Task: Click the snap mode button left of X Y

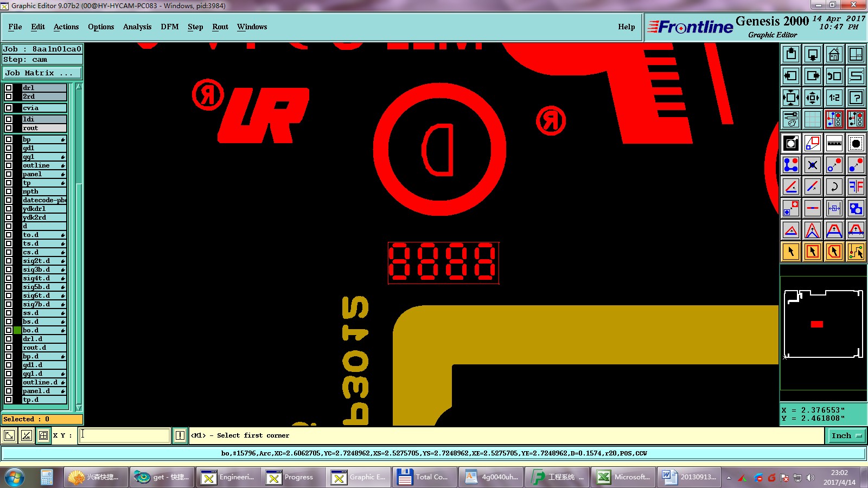Action: (x=26, y=435)
